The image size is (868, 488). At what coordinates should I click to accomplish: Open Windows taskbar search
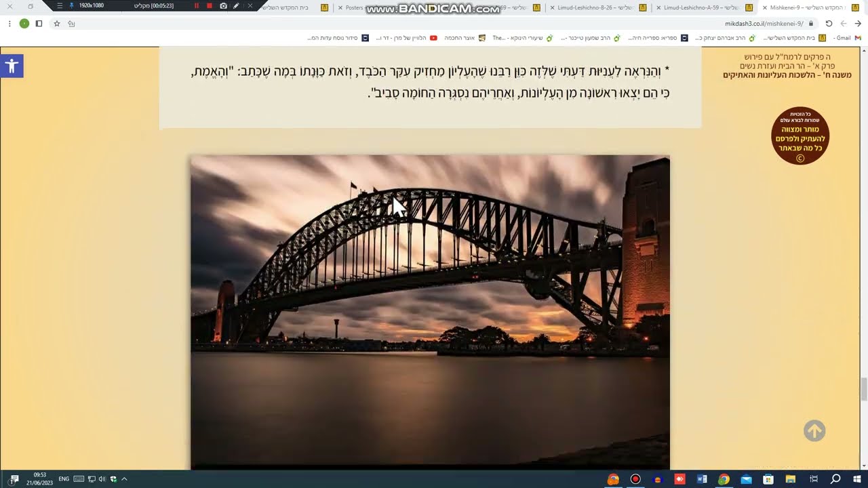tap(835, 479)
